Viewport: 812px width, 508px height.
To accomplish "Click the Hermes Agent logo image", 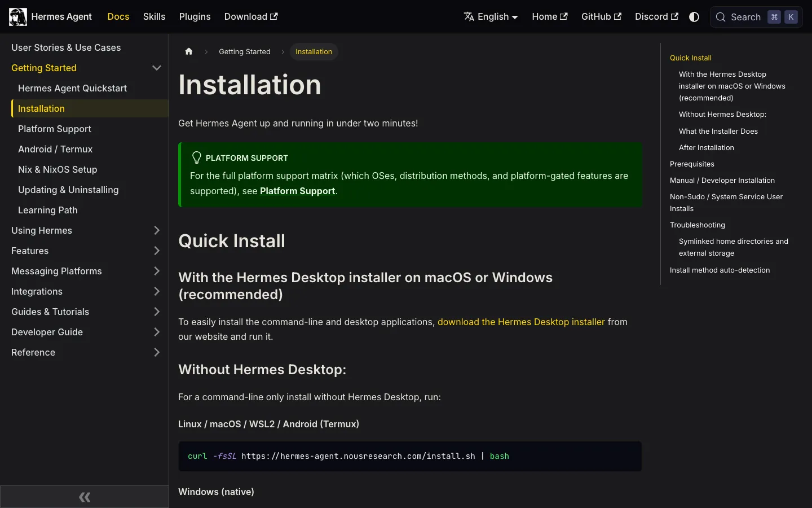I will (18, 17).
